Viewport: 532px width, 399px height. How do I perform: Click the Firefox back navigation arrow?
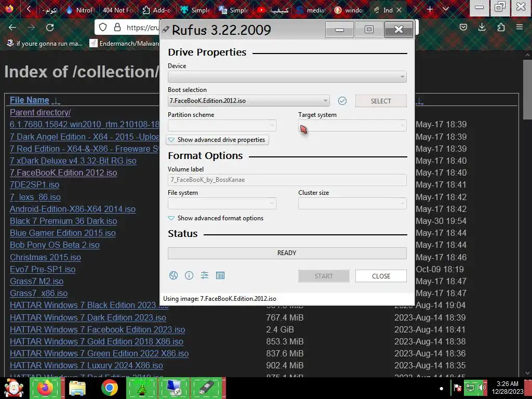[12, 28]
